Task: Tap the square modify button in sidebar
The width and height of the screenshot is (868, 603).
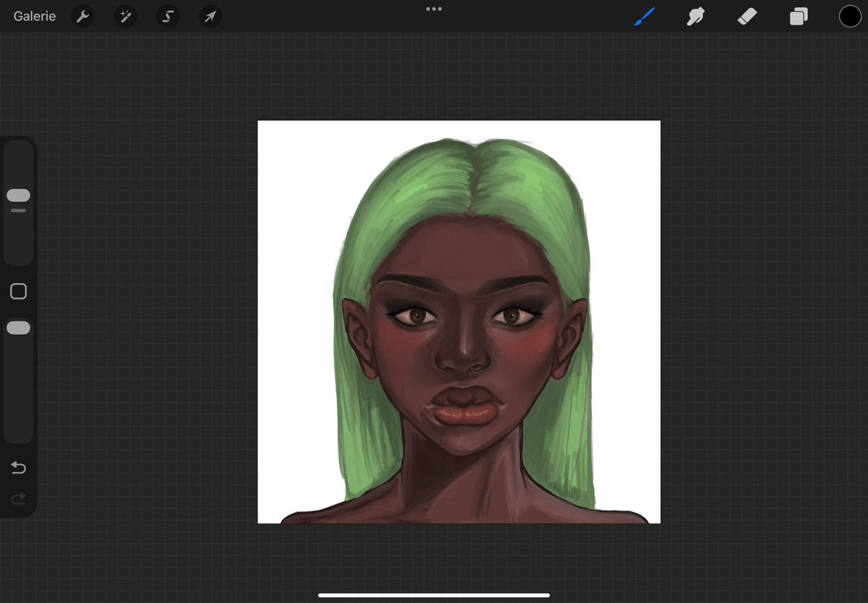Action: click(x=18, y=291)
